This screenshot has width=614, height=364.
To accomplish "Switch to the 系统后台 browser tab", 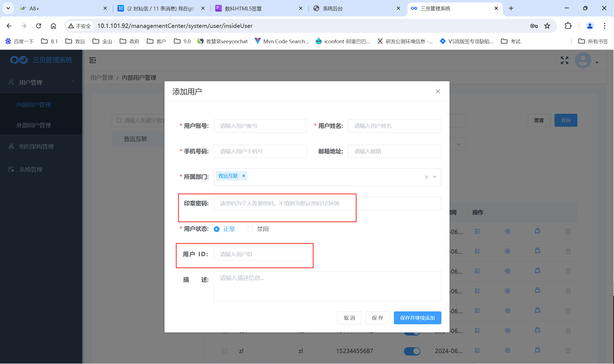I will (332, 8).
